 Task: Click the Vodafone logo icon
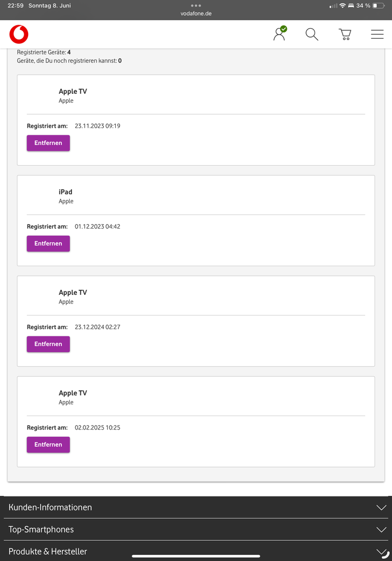[19, 34]
